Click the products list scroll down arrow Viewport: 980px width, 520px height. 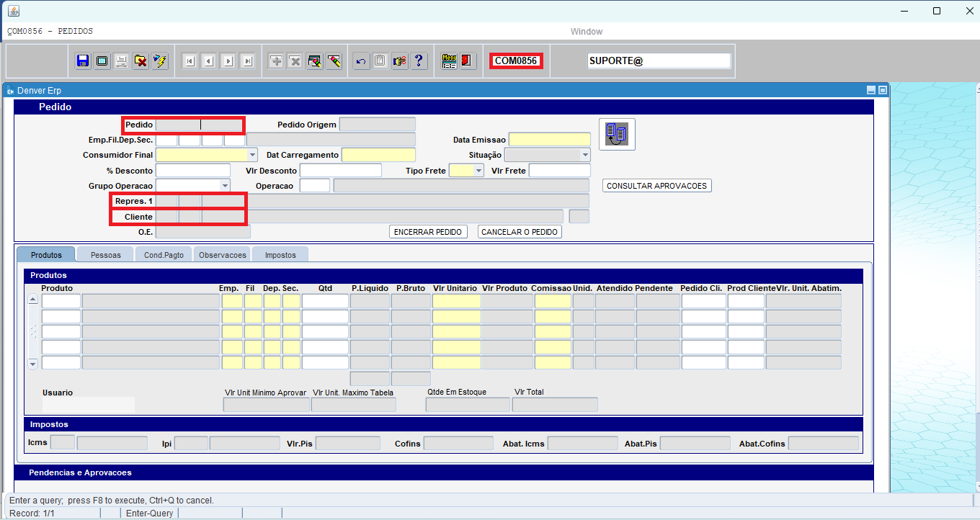pos(33,364)
